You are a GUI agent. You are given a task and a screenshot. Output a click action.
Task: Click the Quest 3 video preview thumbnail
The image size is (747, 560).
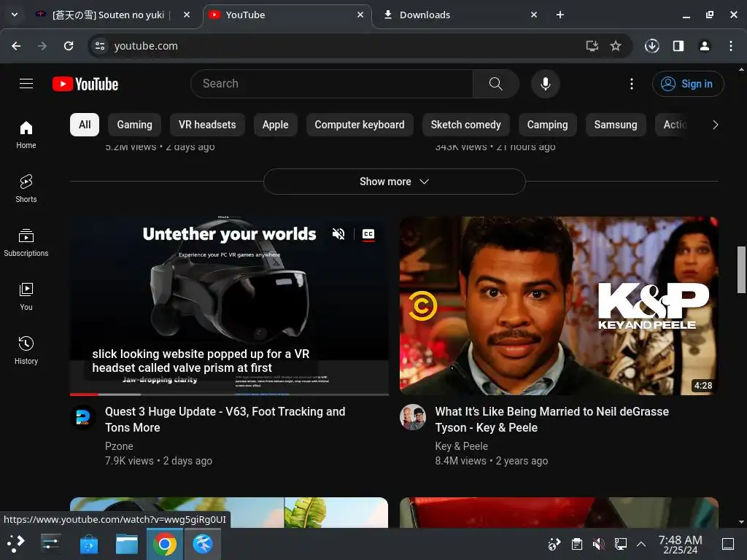click(x=229, y=306)
